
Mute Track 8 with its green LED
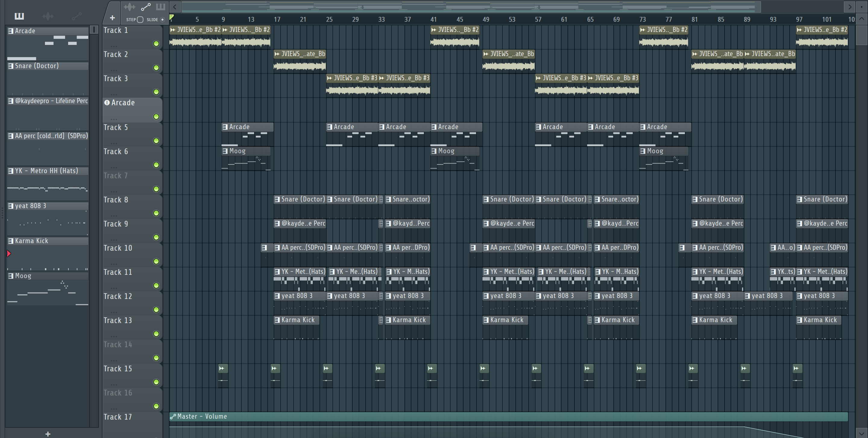click(x=156, y=214)
